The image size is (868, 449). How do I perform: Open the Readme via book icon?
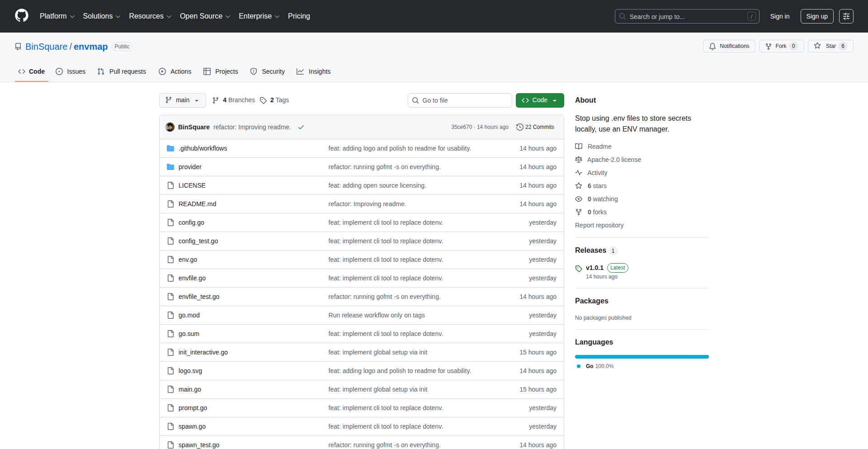(x=579, y=146)
